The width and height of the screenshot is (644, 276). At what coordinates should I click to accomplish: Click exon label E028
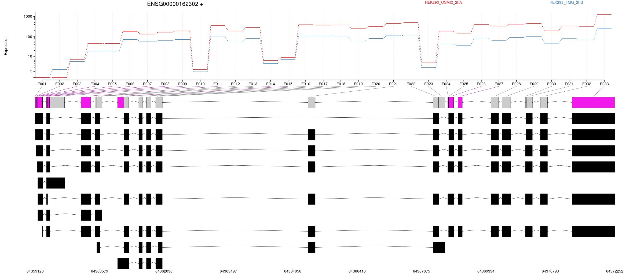pos(516,84)
